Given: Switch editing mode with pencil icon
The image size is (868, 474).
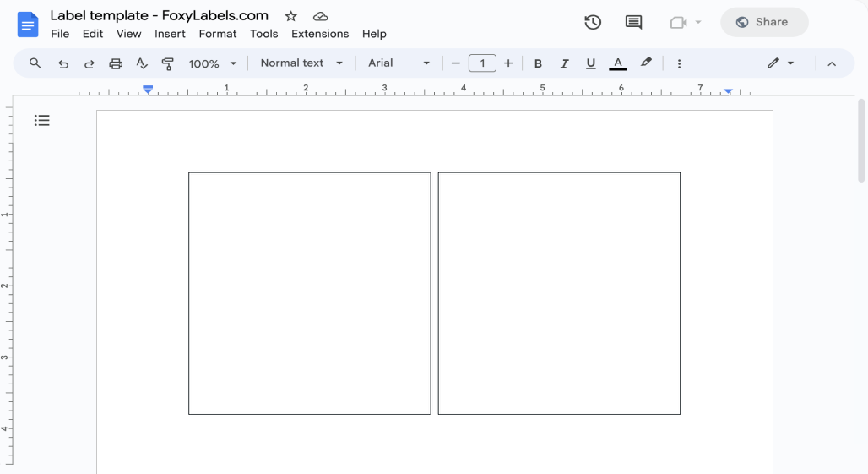Looking at the screenshot, I should click(773, 63).
